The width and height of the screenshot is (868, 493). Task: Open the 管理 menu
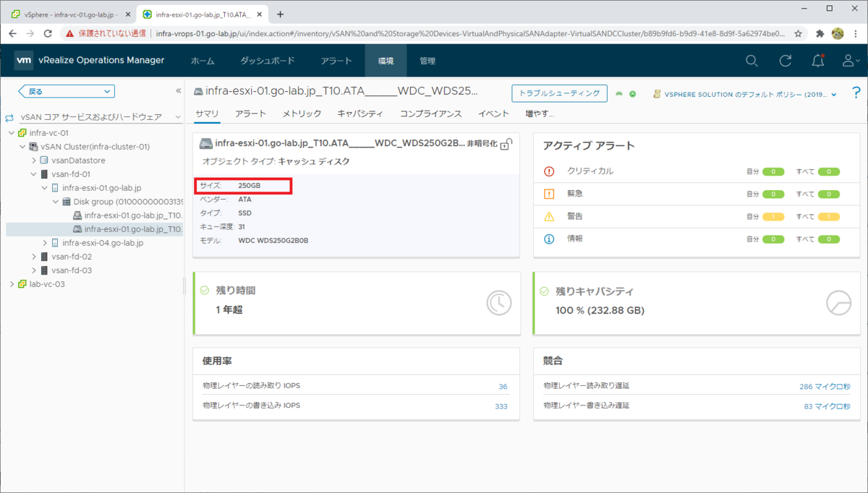click(427, 61)
